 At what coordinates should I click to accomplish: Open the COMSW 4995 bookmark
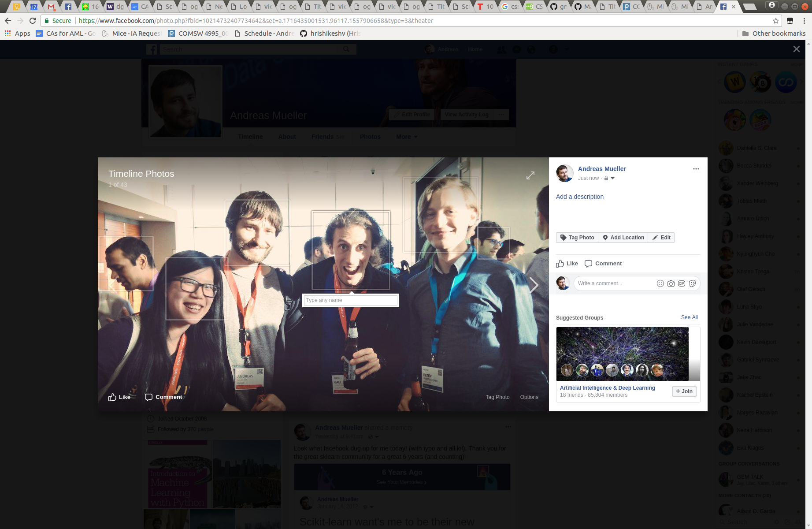[198, 34]
